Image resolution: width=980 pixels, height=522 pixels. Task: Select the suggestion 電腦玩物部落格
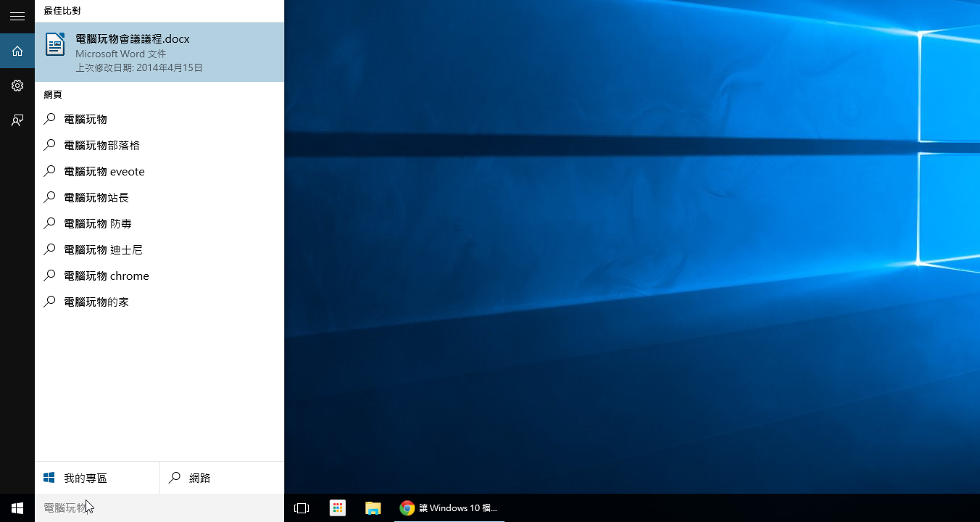tap(159, 145)
